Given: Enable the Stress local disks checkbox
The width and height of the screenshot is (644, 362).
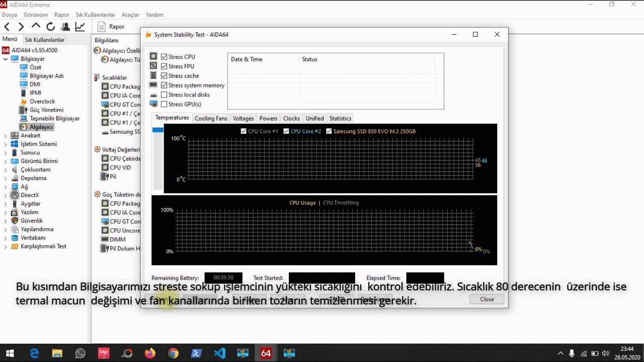Looking at the screenshot, I should (x=164, y=95).
